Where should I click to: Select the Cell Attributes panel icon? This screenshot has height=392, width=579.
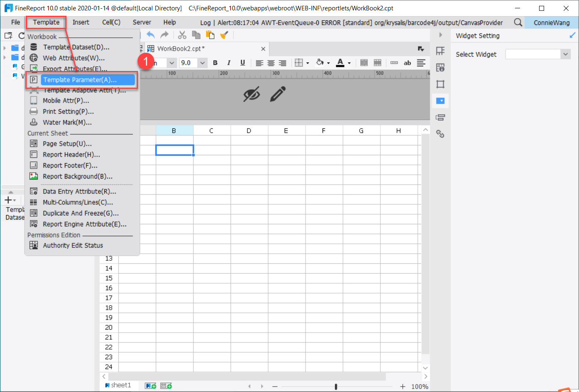[x=441, y=68]
